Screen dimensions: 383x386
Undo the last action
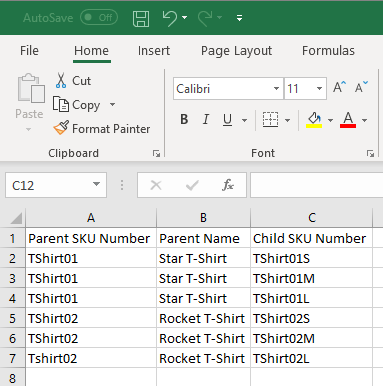tap(170, 18)
